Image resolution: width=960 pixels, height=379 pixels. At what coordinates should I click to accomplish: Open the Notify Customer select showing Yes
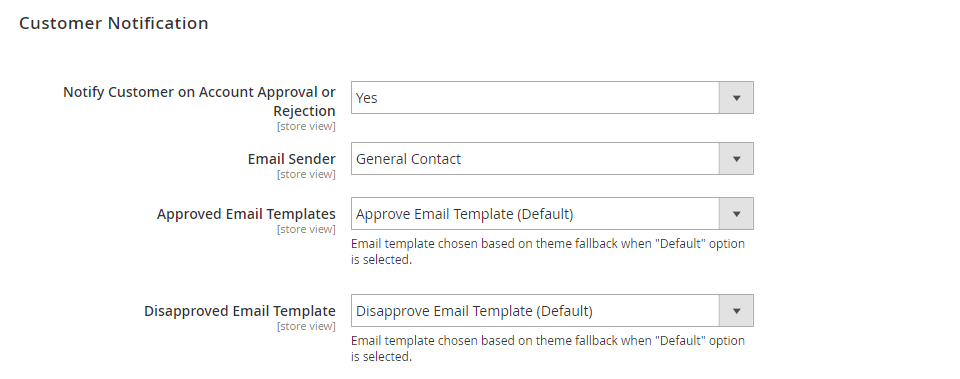(552, 98)
